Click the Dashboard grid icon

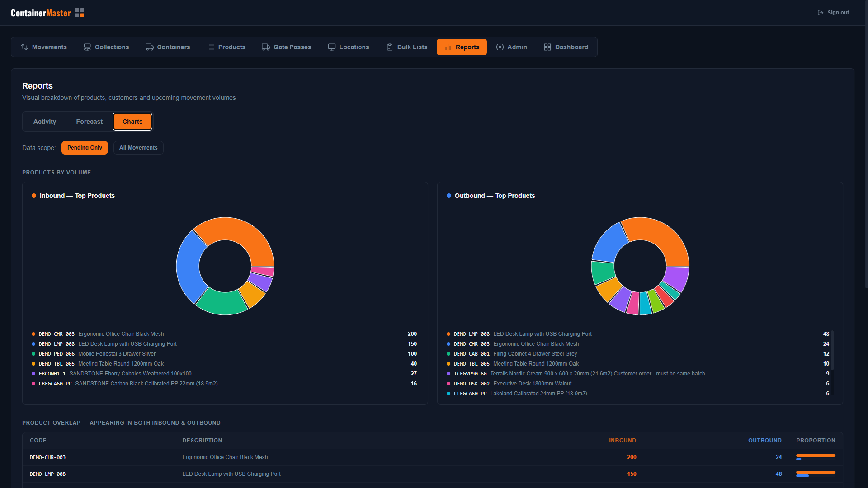tap(547, 47)
